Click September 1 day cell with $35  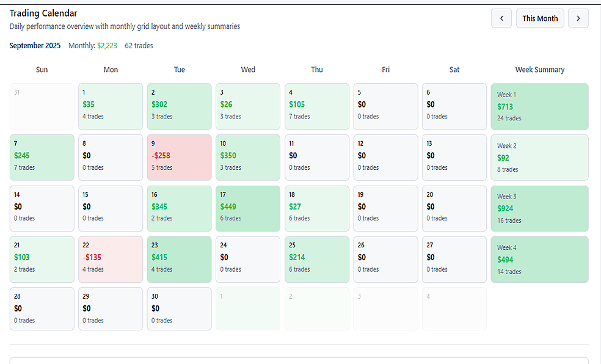pos(111,107)
